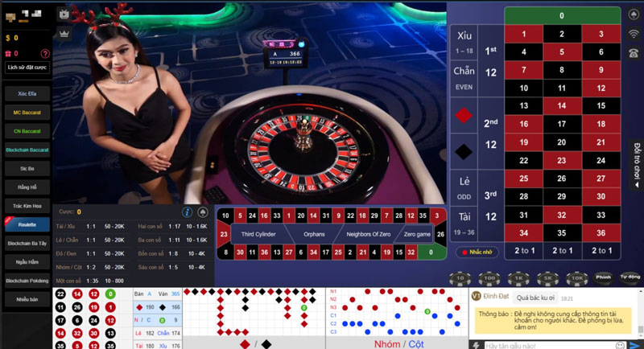Bet on the black diamond

coord(464,152)
